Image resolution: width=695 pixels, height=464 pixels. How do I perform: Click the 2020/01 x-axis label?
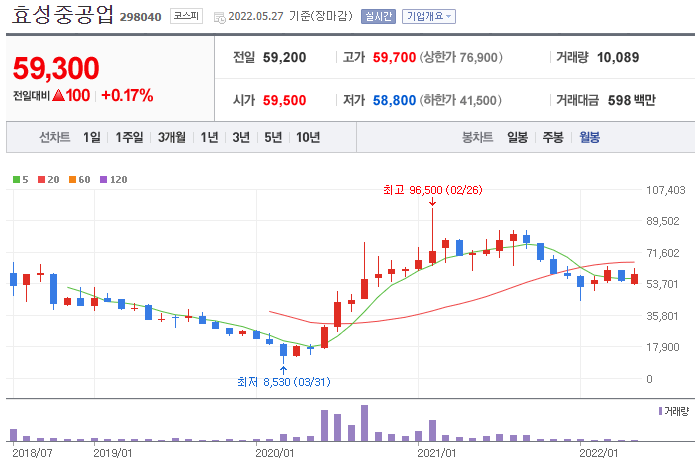[x=275, y=453]
